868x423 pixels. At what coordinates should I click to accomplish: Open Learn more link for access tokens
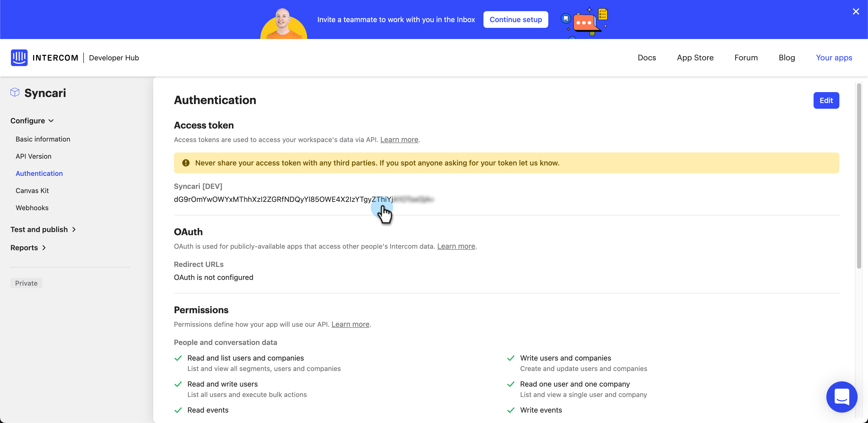[399, 139]
